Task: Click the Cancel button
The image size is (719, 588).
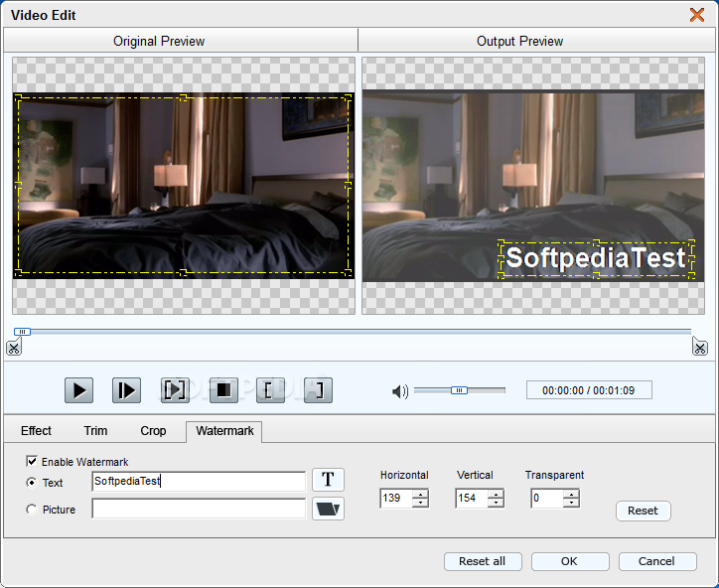Action: [x=657, y=561]
